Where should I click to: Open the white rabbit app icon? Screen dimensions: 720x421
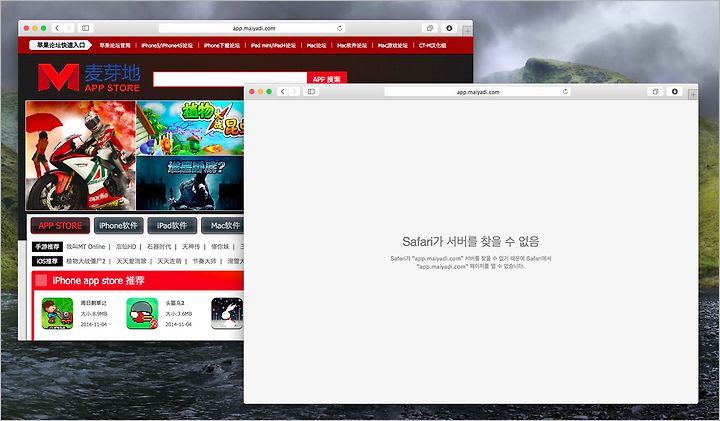[x=227, y=313]
